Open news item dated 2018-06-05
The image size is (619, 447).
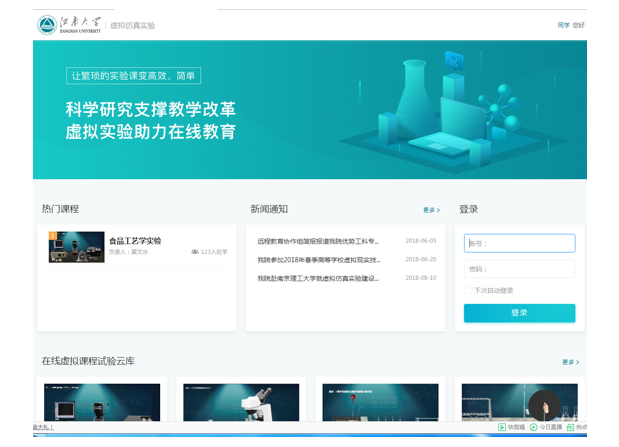(x=318, y=241)
